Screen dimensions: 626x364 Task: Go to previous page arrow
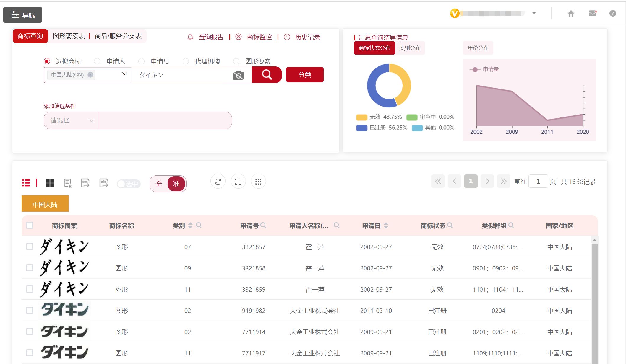click(455, 181)
